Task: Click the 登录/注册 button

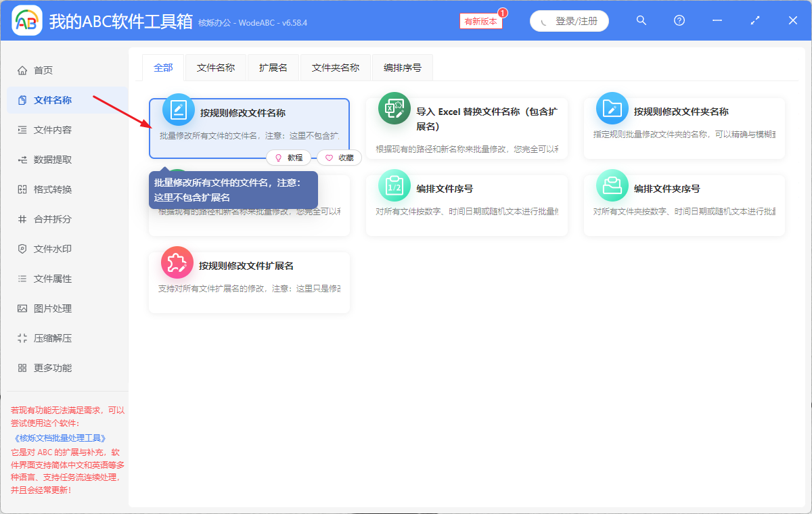Action: click(569, 20)
